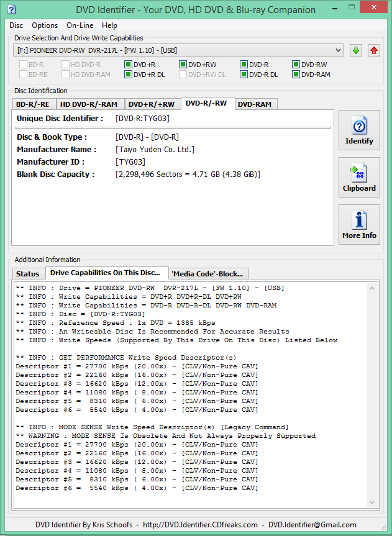Image resolution: width=392 pixels, height=536 pixels.
Task: Click the MODE SENSE warning line
Action: (165, 436)
